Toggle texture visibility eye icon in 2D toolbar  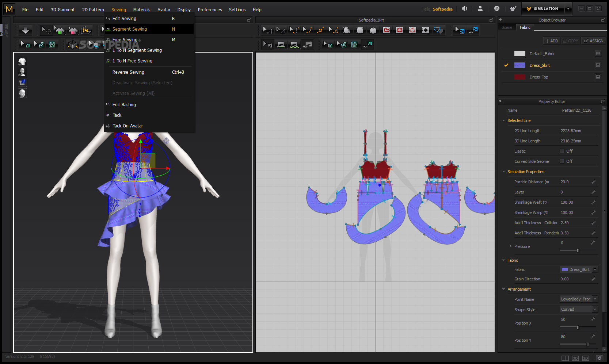pos(368,45)
